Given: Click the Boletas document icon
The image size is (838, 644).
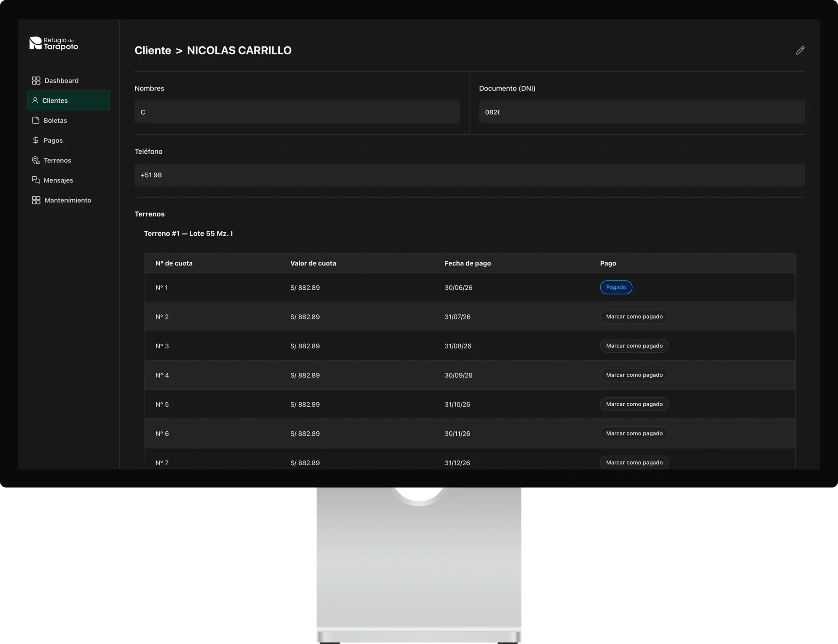Looking at the screenshot, I should tap(36, 120).
